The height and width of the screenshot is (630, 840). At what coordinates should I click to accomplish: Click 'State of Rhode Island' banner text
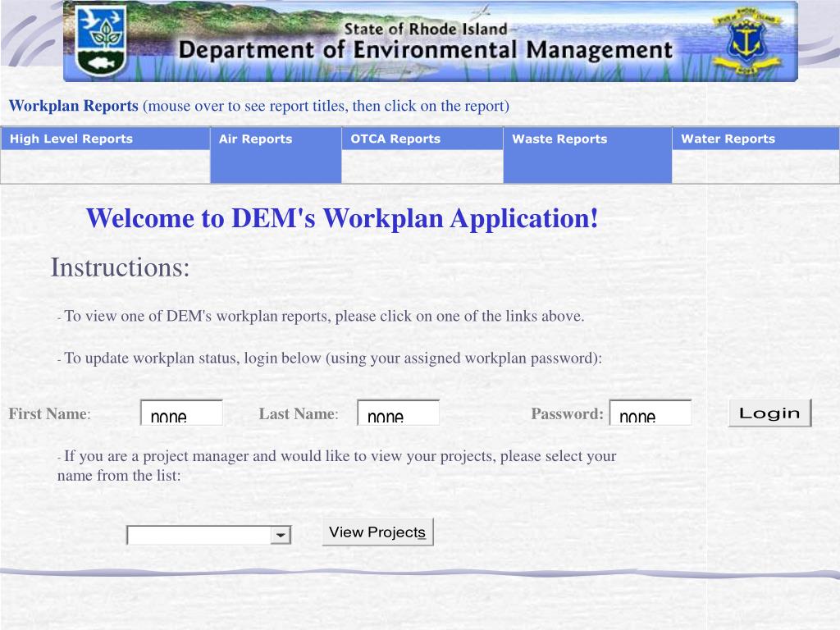(426, 29)
